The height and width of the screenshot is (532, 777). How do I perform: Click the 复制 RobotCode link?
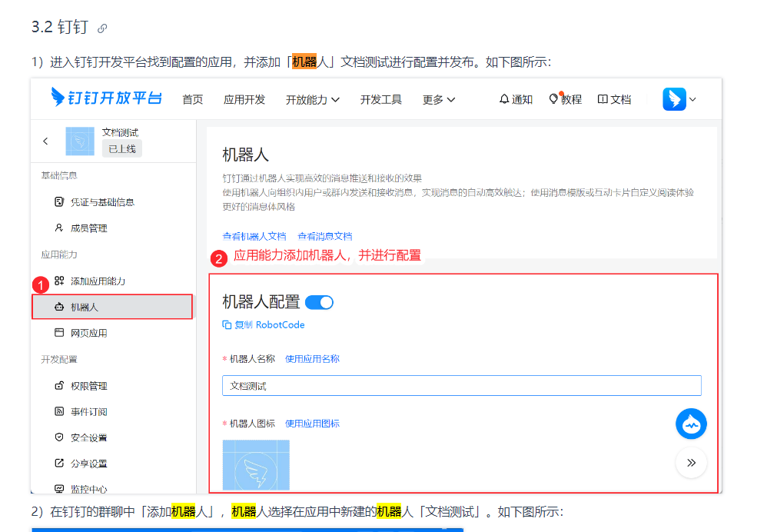[270, 324]
